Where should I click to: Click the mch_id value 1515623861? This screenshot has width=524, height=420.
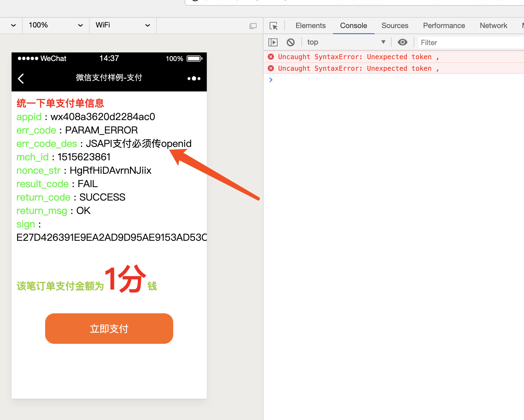[84, 157]
